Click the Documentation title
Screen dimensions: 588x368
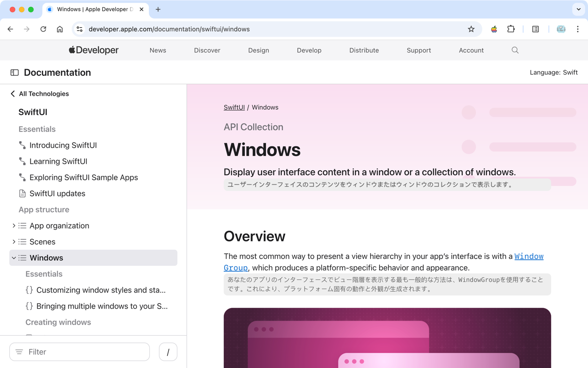57,72
